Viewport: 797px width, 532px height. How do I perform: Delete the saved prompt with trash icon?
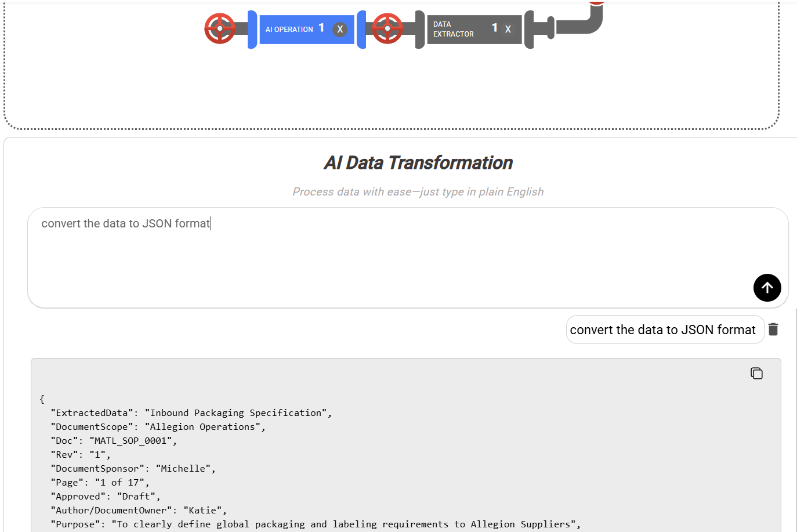pos(773,330)
